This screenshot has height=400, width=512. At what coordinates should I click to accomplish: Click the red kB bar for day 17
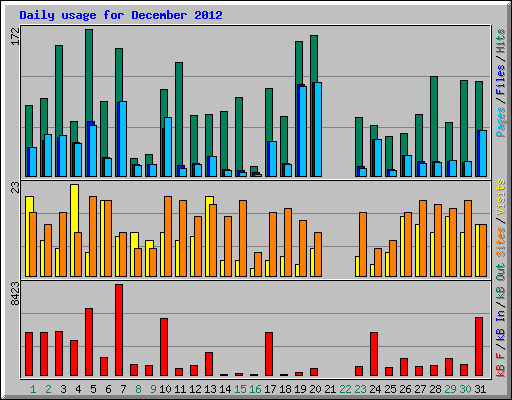click(x=269, y=354)
